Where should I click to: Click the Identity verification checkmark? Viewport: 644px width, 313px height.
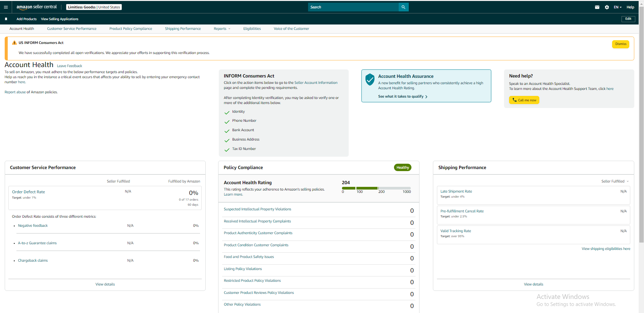click(x=227, y=112)
